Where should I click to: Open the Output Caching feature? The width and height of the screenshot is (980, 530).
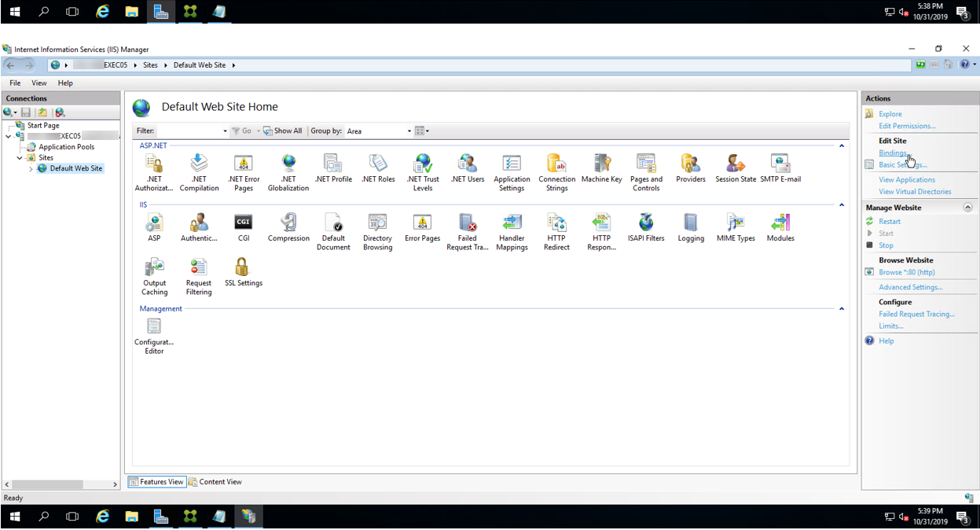[x=154, y=277]
